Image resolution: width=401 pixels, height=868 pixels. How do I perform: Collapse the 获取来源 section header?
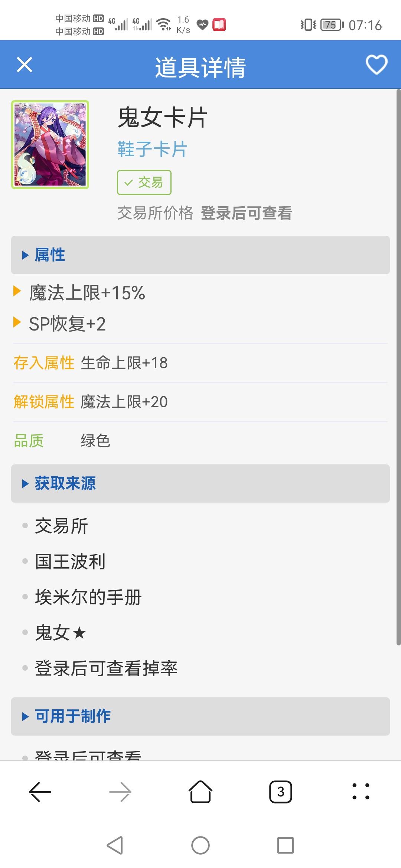(x=200, y=484)
